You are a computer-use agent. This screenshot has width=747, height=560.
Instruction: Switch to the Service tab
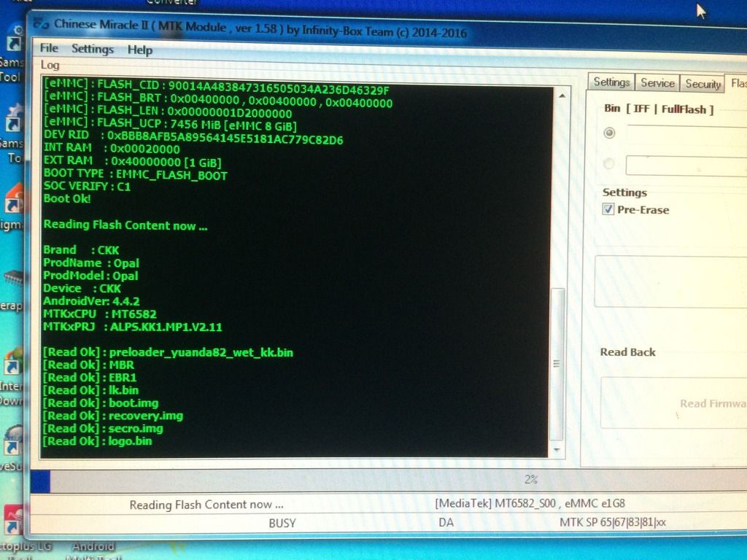pos(657,83)
